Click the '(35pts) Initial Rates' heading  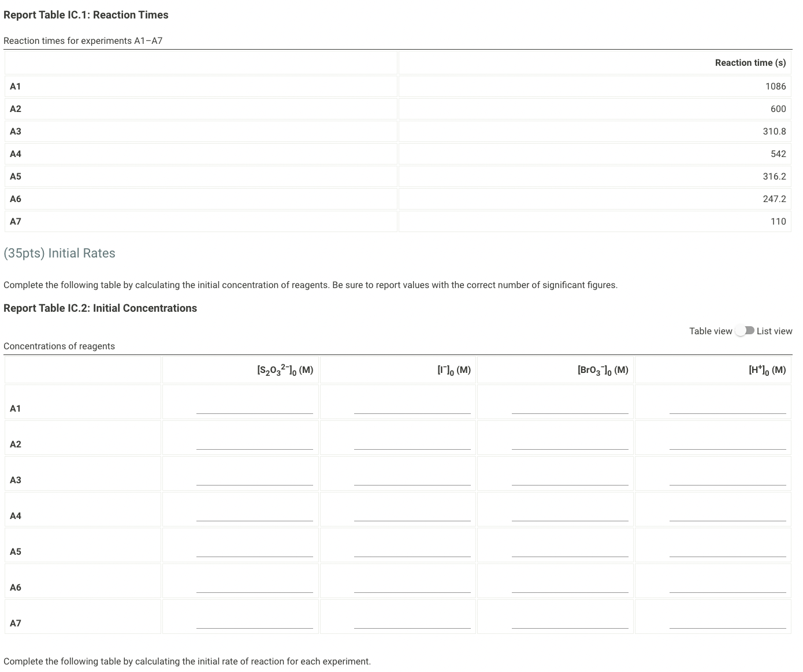[x=60, y=253]
